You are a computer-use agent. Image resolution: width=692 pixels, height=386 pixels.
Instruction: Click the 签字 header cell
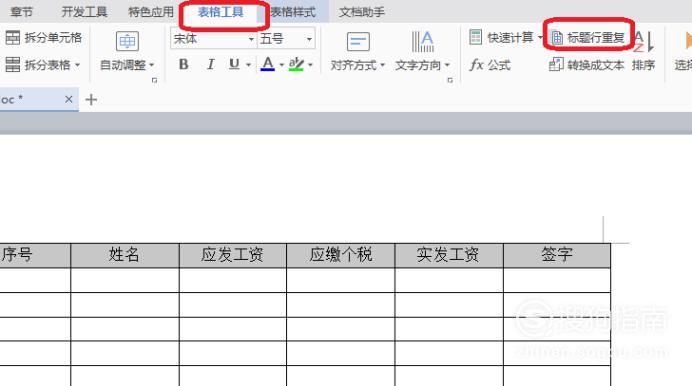point(557,255)
